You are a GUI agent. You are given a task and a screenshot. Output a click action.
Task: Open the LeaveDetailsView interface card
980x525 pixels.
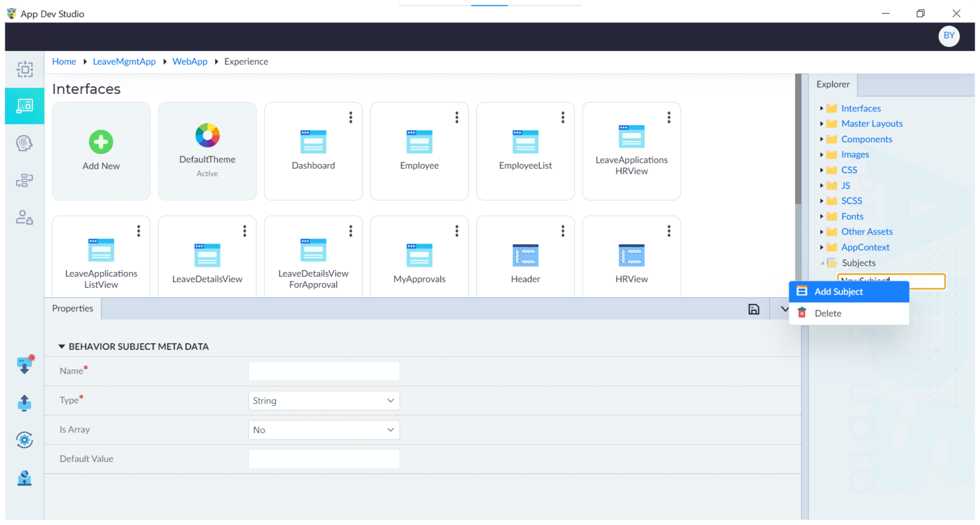208,257
